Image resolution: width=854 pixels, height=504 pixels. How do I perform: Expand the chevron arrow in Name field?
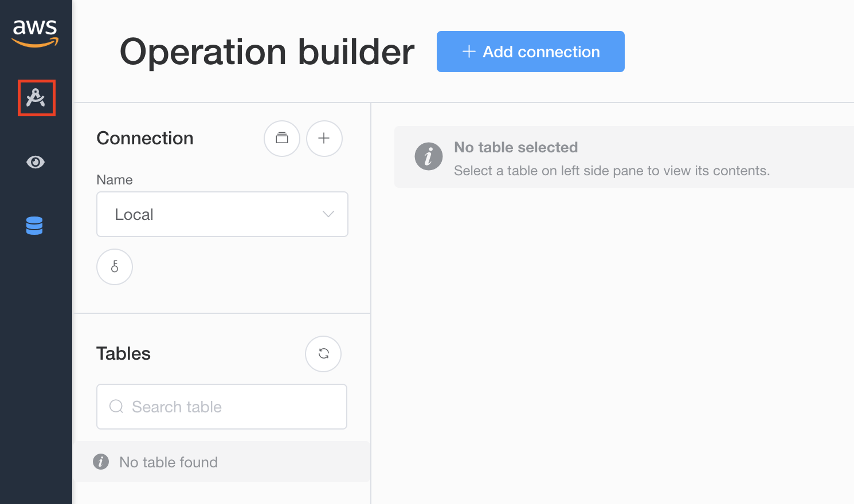328,214
